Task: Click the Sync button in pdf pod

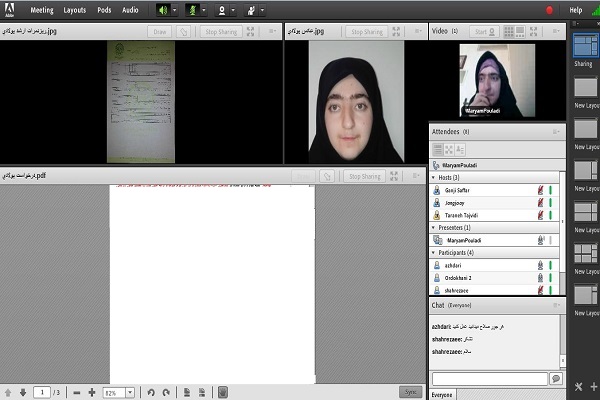Action: pyautogui.click(x=411, y=392)
